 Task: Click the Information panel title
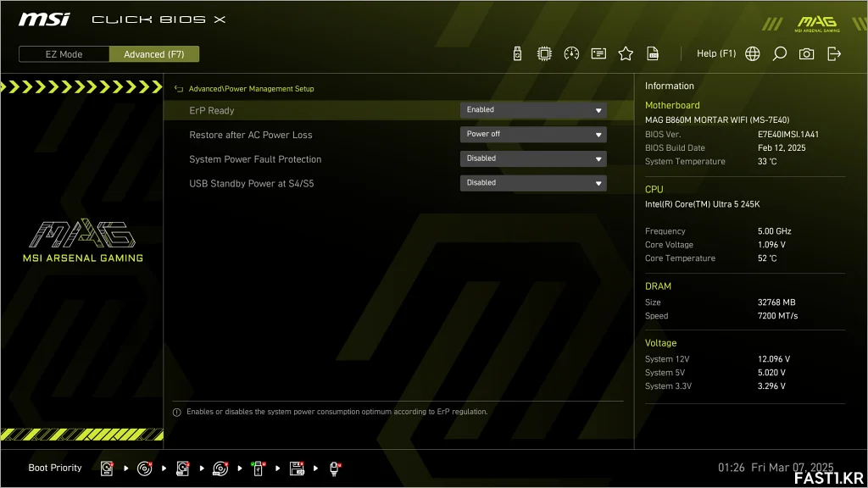670,86
